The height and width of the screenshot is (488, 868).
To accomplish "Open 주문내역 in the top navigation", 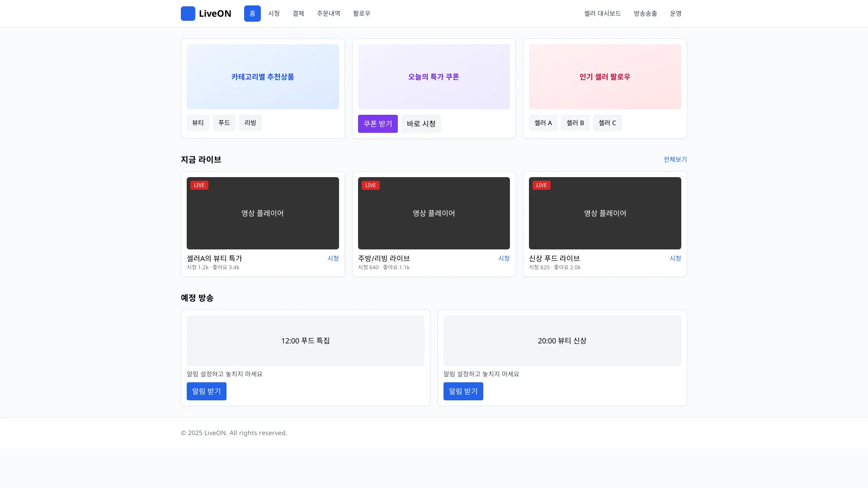I will pyautogui.click(x=328, y=14).
